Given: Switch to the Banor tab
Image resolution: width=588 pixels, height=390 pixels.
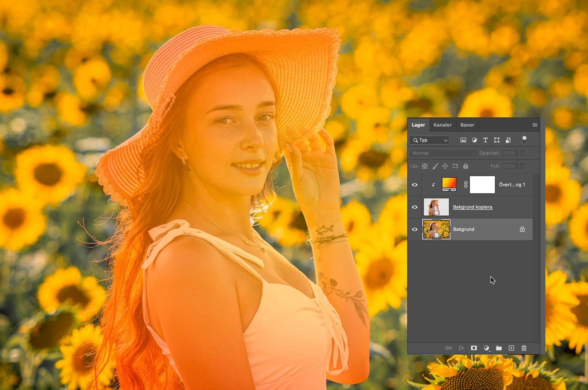Looking at the screenshot, I should tap(467, 125).
